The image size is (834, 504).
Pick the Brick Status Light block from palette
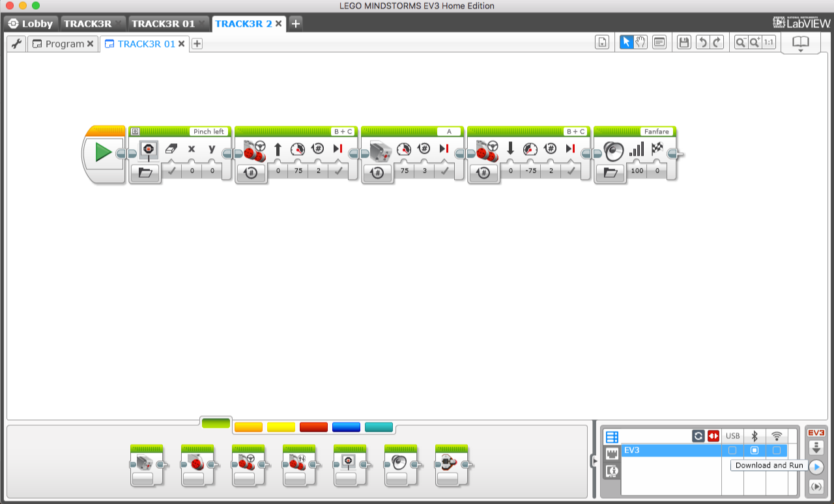tap(452, 464)
